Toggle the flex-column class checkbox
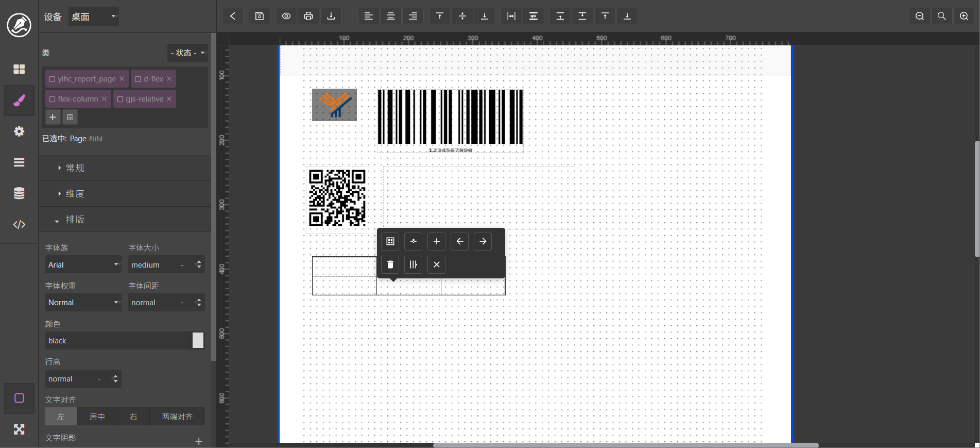Image resolution: width=980 pixels, height=448 pixels. [x=52, y=99]
